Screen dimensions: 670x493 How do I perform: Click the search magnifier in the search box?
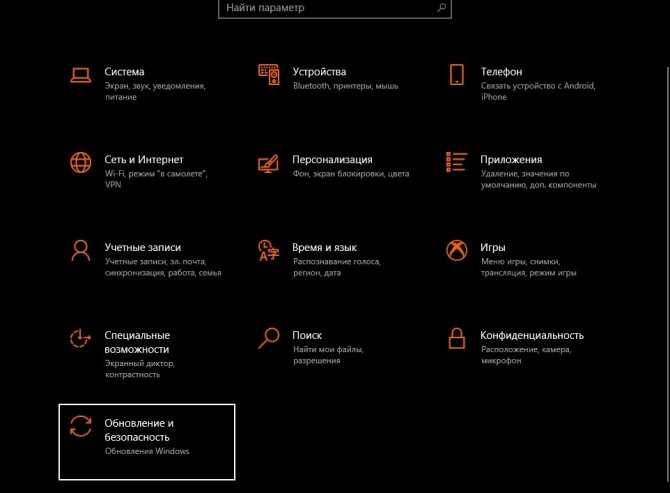point(442,7)
